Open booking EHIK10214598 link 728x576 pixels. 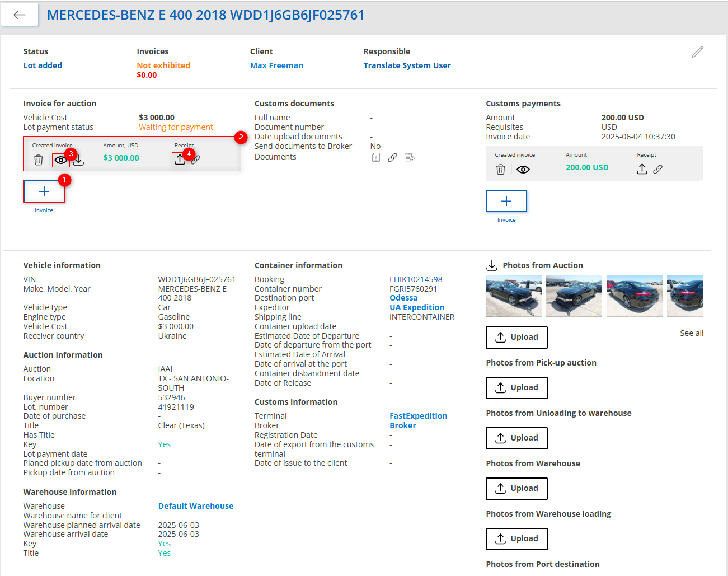coord(416,279)
